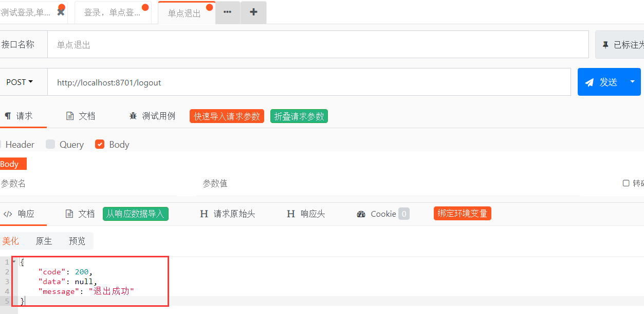
Task: Click the ellipsis icon to show more tabs
Action: coord(227,12)
